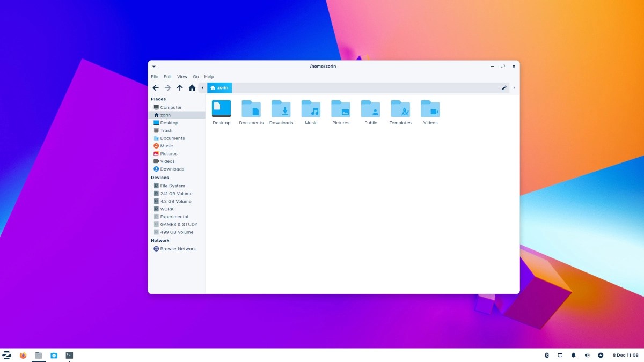Viewport: 644px width, 362px height.
Task: Expand hidden breadcrumbs with the left chevron
Action: coord(202,87)
